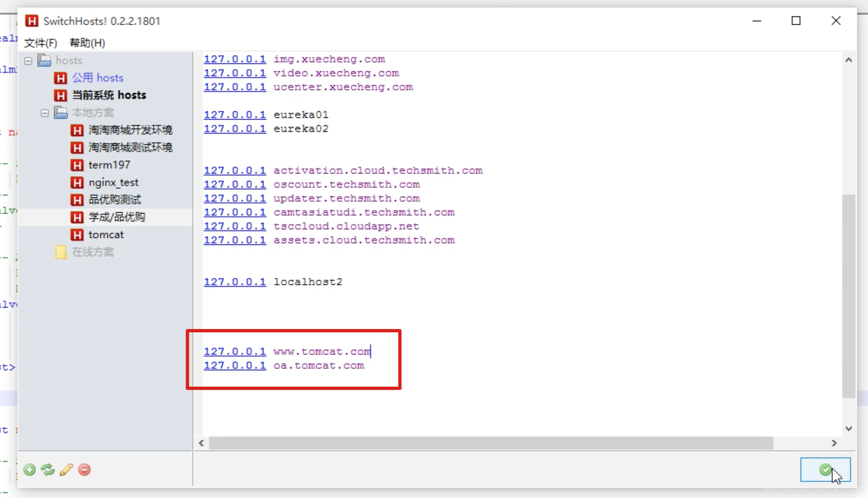Click the vertical scrollbar up arrow
Screen dimensions: 868x498
click(849, 60)
